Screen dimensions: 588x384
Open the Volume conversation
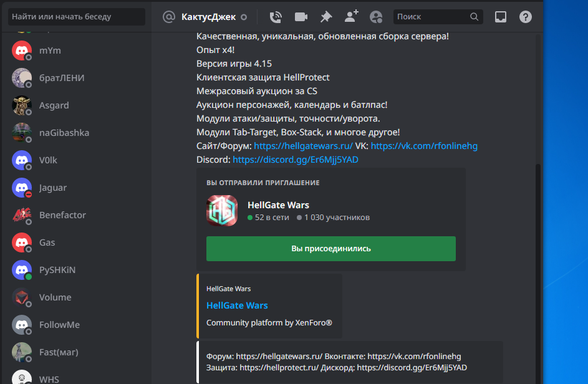[77, 297]
